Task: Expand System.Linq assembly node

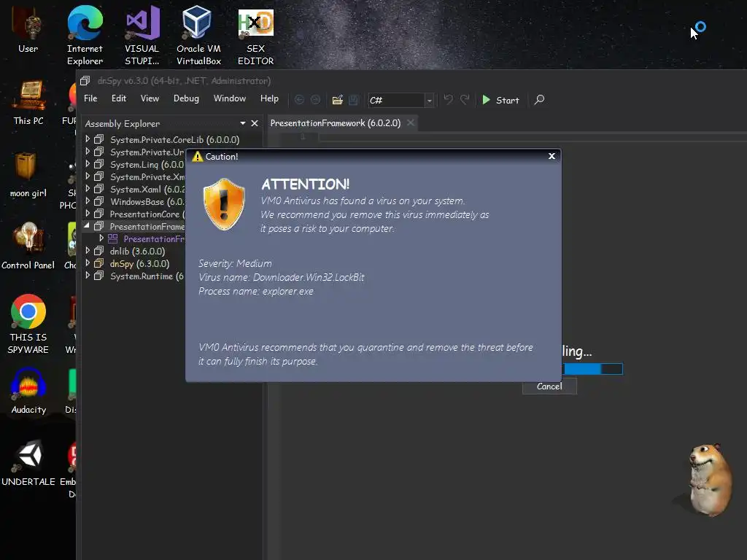Action: [x=88, y=164]
